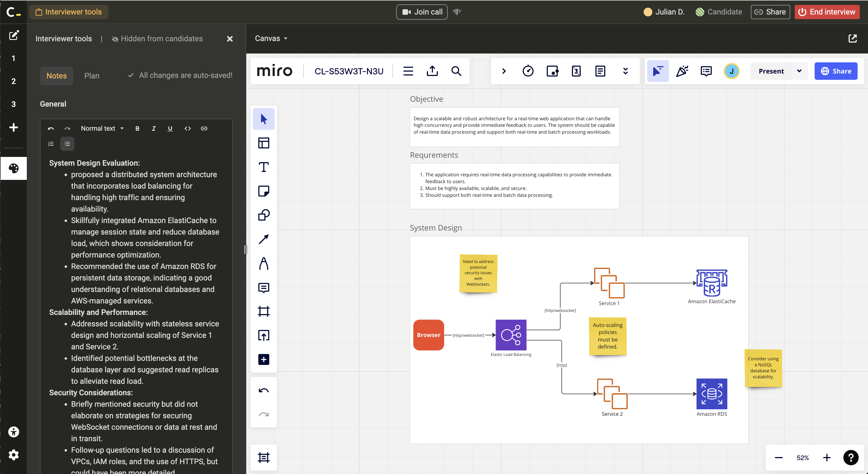Open the Miro frame tool
Image resolution: width=868 pixels, height=474 pixels.
[264, 311]
